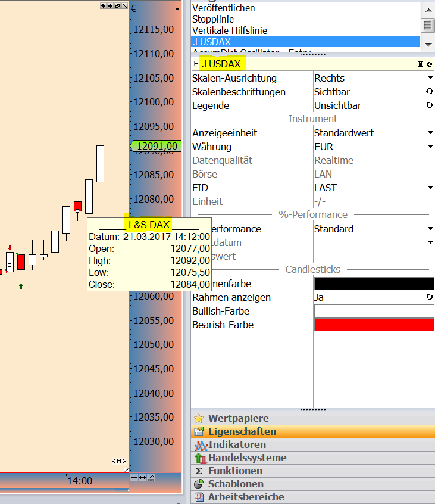Select Veröffentlichen in the list
Viewport: 435px width, 504px height.
pos(223,8)
